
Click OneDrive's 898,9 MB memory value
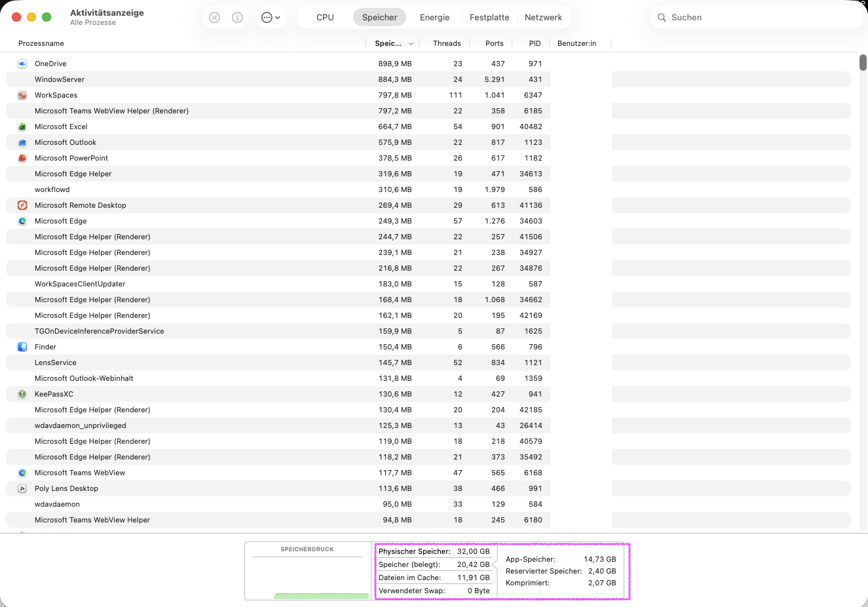click(x=395, y=64)
